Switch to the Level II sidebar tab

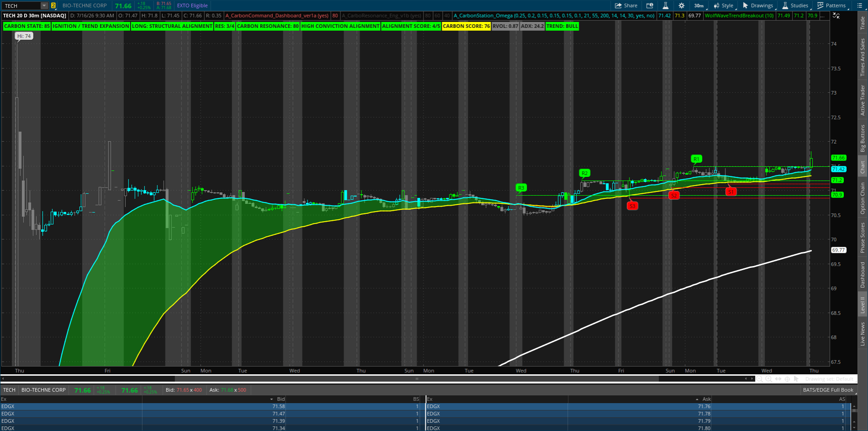863,305
